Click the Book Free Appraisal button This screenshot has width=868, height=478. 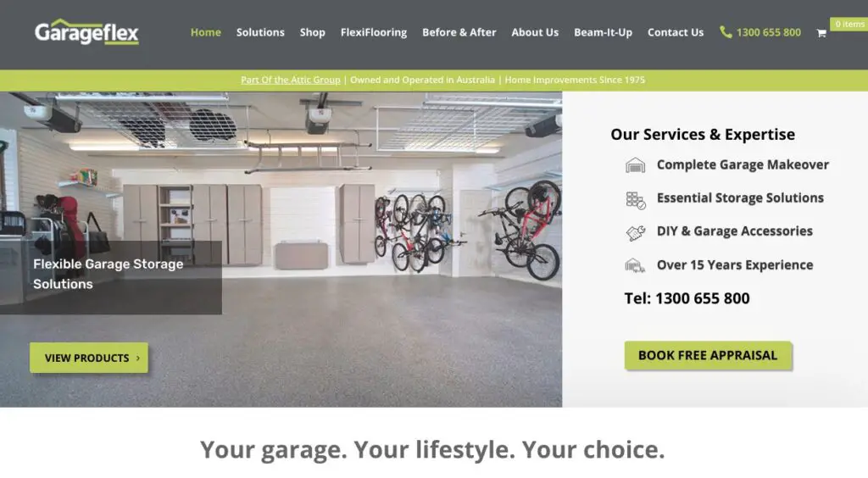click(x=708, y=355)
